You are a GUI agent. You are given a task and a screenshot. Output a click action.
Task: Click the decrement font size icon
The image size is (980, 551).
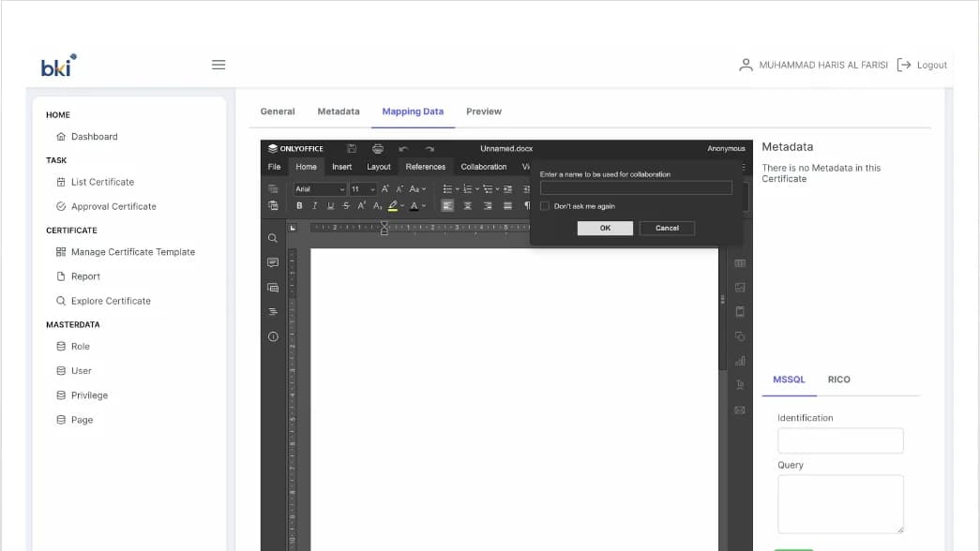[x=400, y=188]
